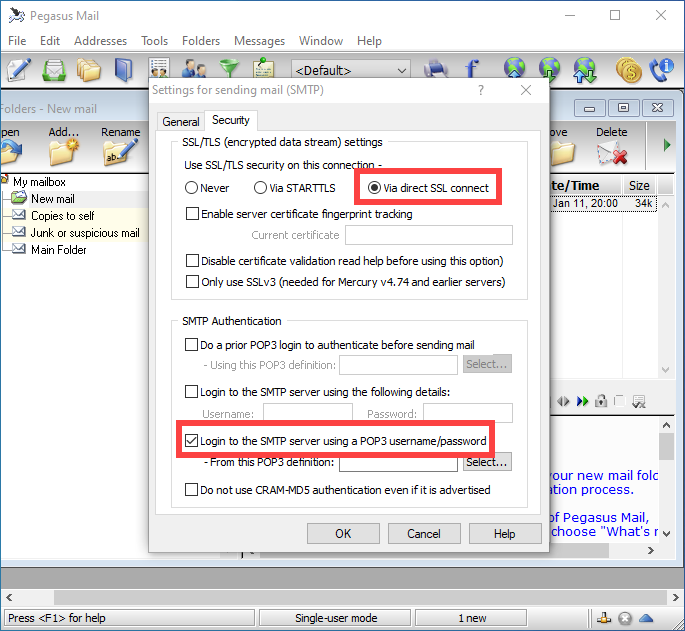
Task: Open the File menu
Action: point(17,41)
